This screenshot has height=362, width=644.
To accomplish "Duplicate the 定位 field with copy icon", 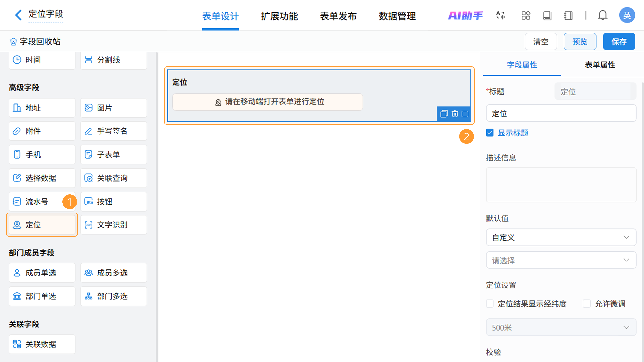I will pyautogui.click(x=444, y=114).
